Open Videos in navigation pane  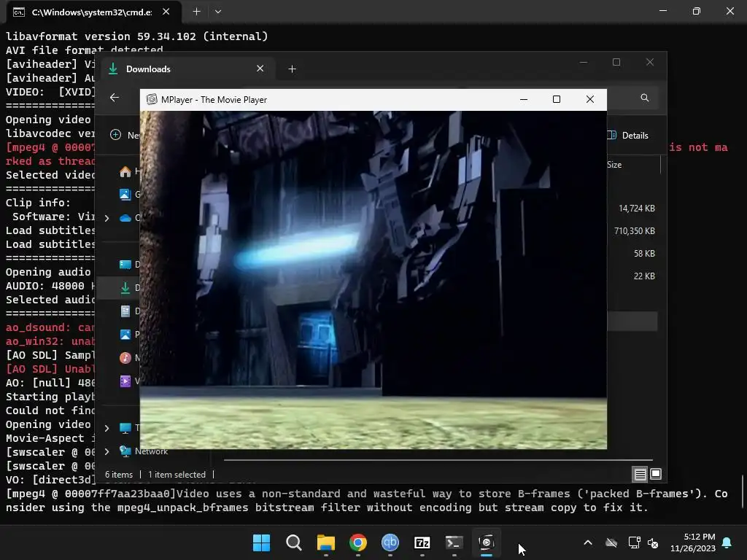tap(125, 381)
